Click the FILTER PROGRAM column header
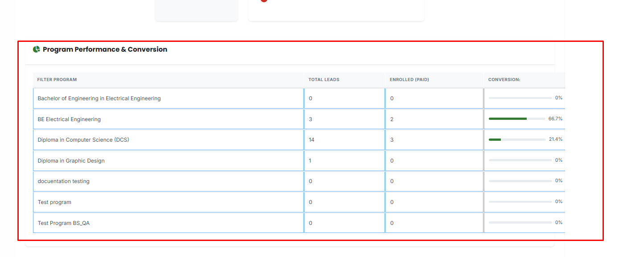This screenshot has width=644, height=257. point(57,80)
